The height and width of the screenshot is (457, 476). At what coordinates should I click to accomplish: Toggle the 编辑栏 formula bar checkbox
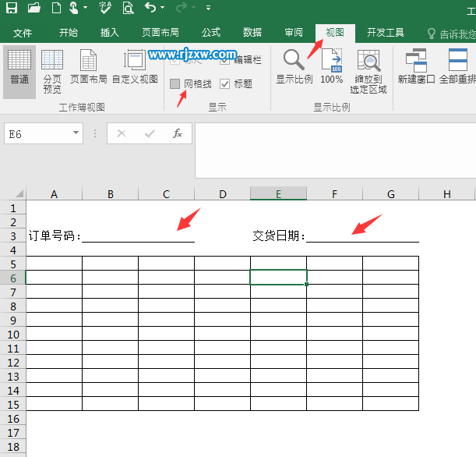pos(224,60)
